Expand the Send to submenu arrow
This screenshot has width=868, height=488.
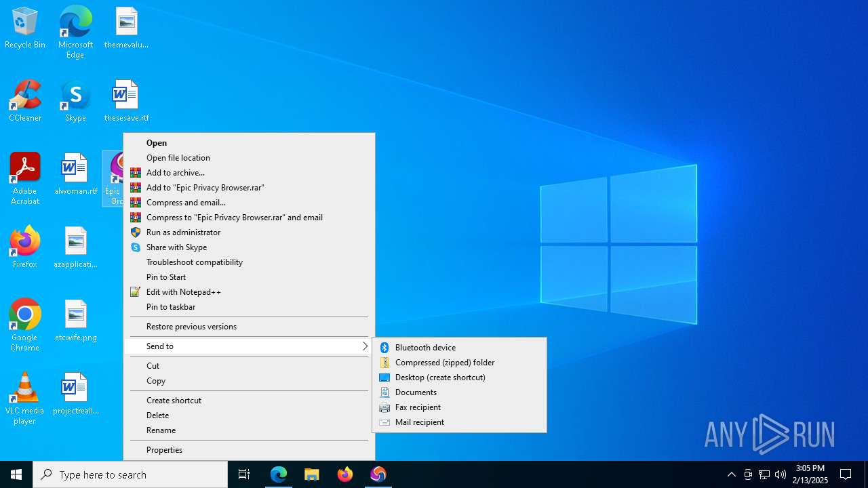coord(365,346)
